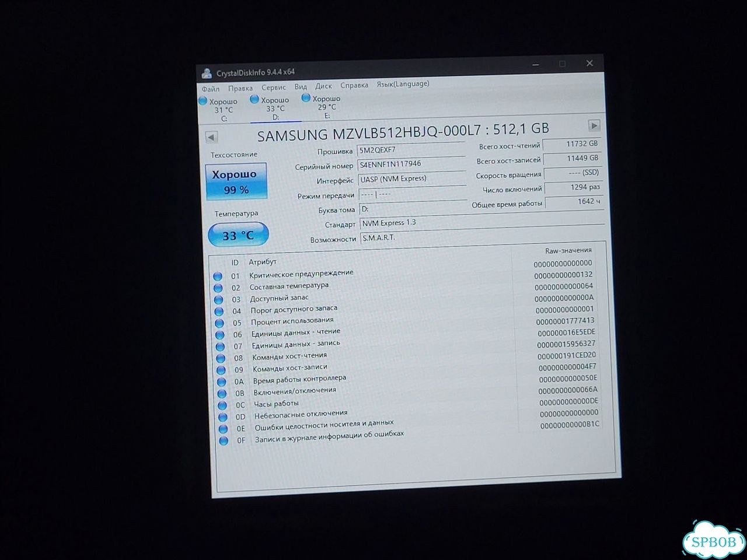Click the Raw-значения column header

(x=568, y=251)
